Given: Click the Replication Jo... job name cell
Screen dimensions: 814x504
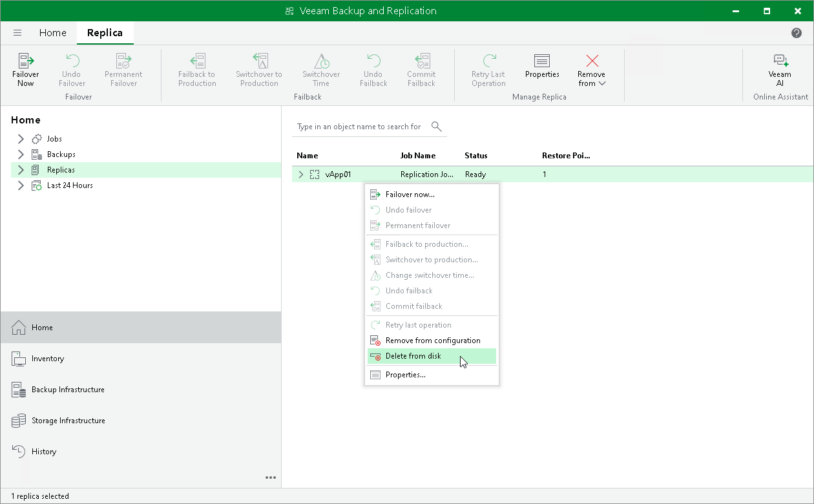Looking at the screenshot, I should (427, 174).
